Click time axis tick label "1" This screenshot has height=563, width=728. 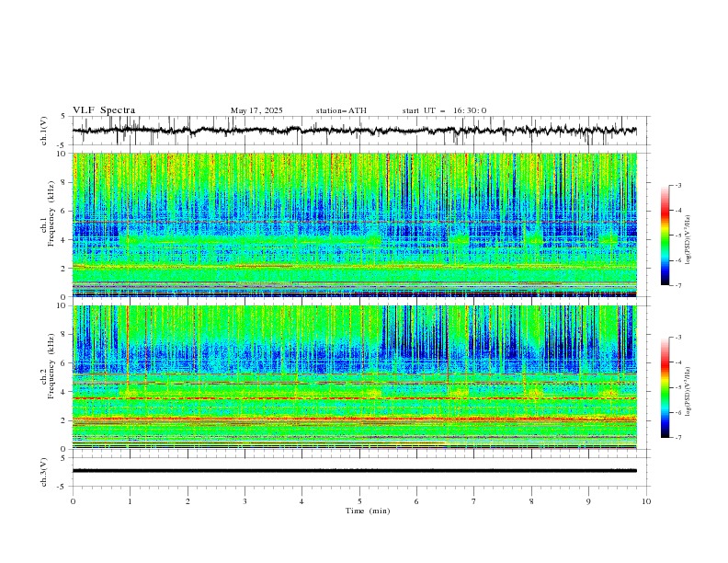[x=131, y=501]
